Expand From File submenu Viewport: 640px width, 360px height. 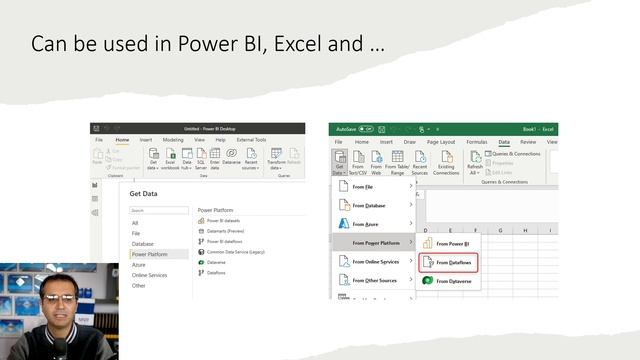(375, 187)
